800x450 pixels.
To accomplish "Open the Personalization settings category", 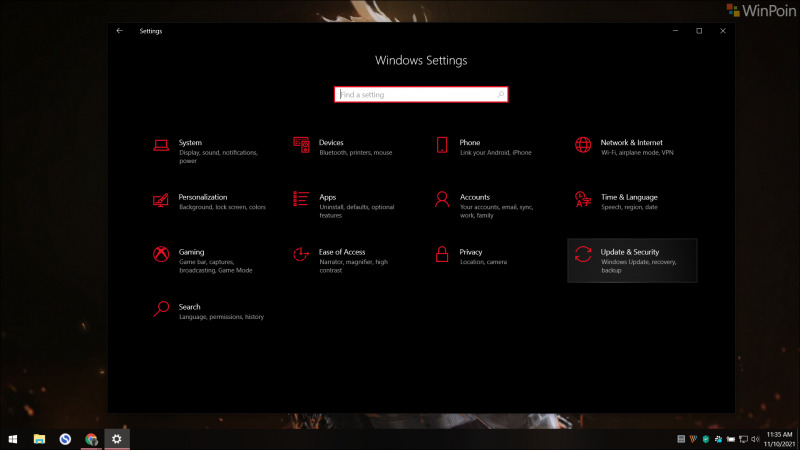I will tap(210, 202).
